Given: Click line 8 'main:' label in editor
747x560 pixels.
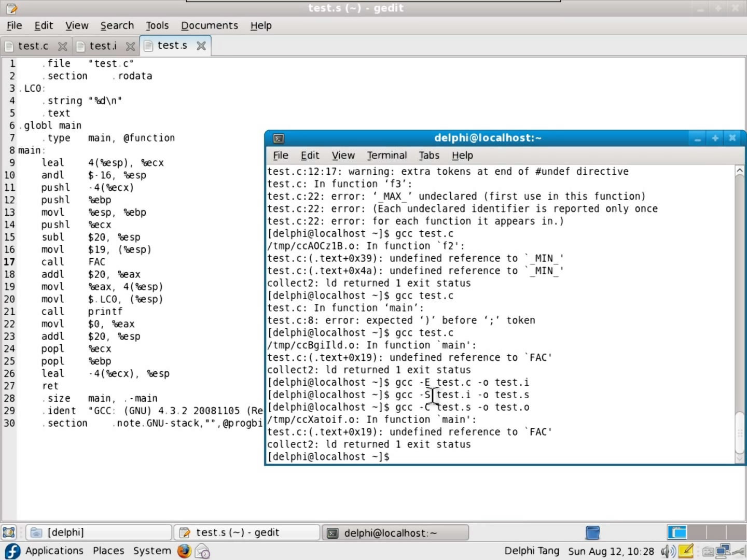Looking at the screenshot, I should [32, 150].
